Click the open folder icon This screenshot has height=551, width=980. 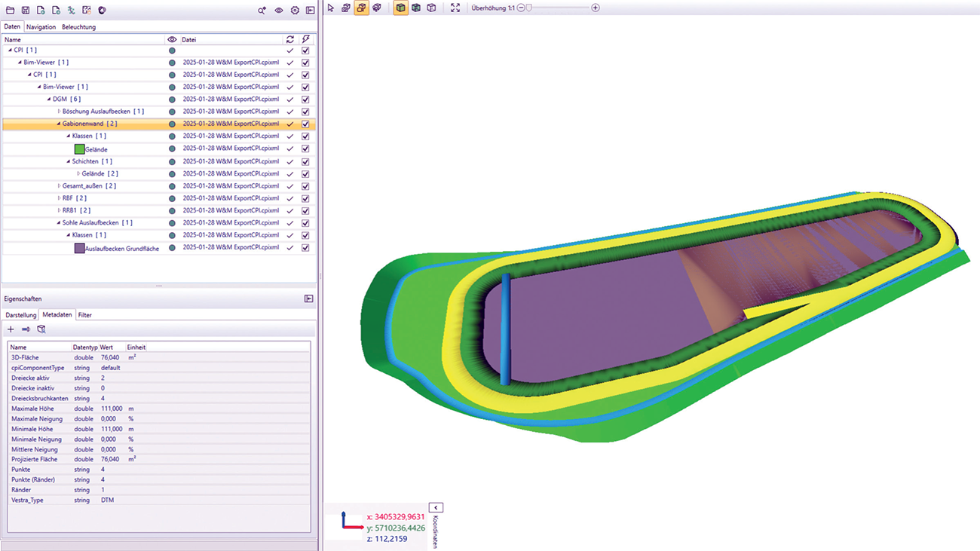click(x=11, y=11)
